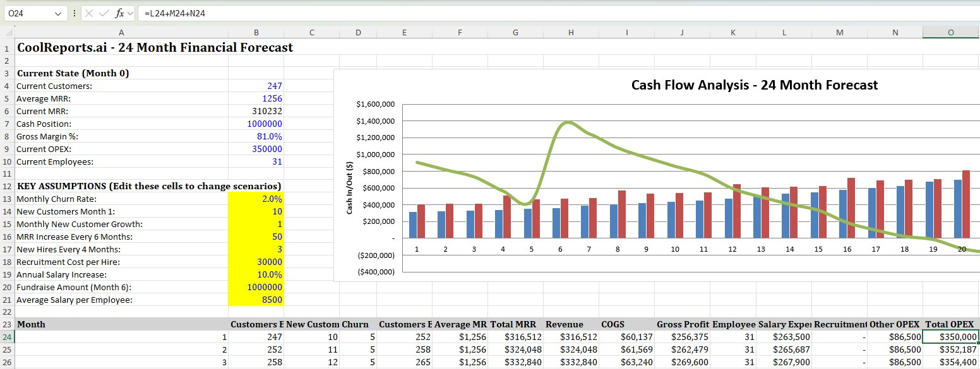Click the Average MRR value 1256

tap(256, 98)
